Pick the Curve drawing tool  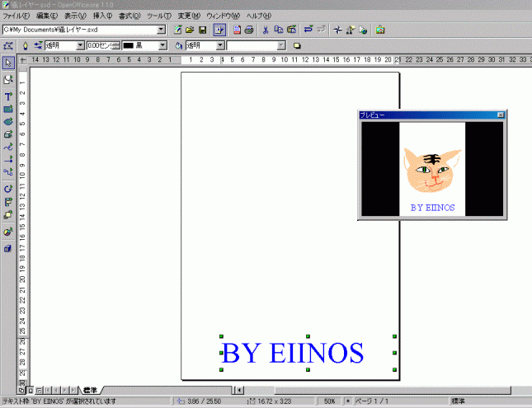coord(8,146)
